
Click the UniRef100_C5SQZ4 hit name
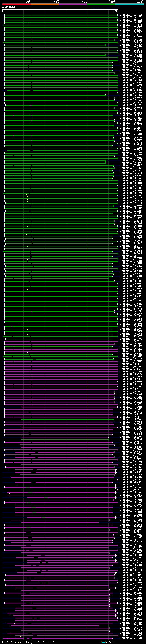tap(131, 402)
